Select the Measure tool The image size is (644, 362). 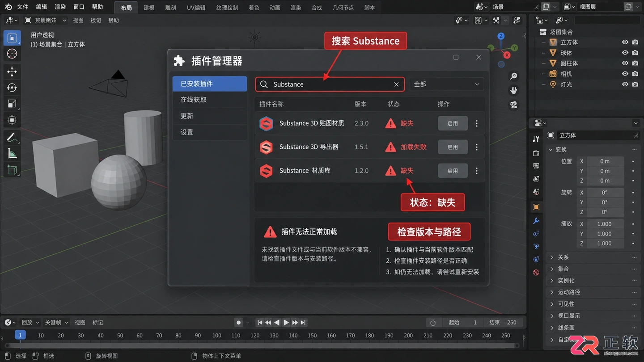12,154
